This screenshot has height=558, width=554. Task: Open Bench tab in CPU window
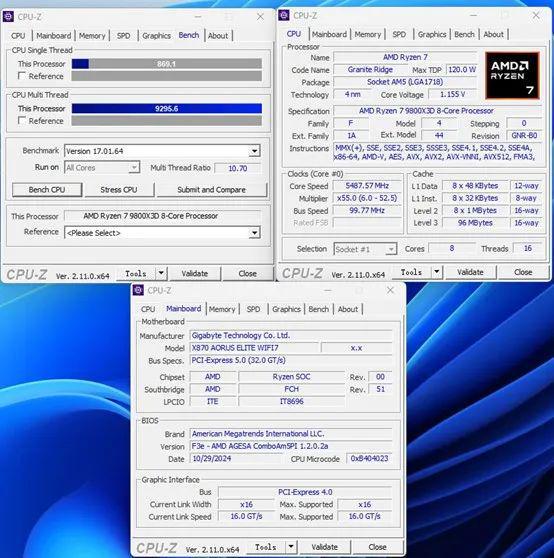(465, 35)
